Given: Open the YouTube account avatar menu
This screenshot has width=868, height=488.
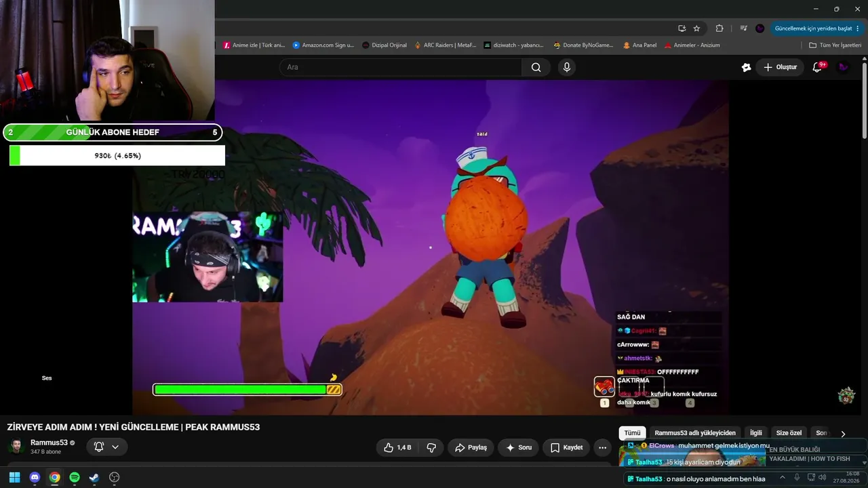Looking at the screenshot, I should (x=844, y=67).
